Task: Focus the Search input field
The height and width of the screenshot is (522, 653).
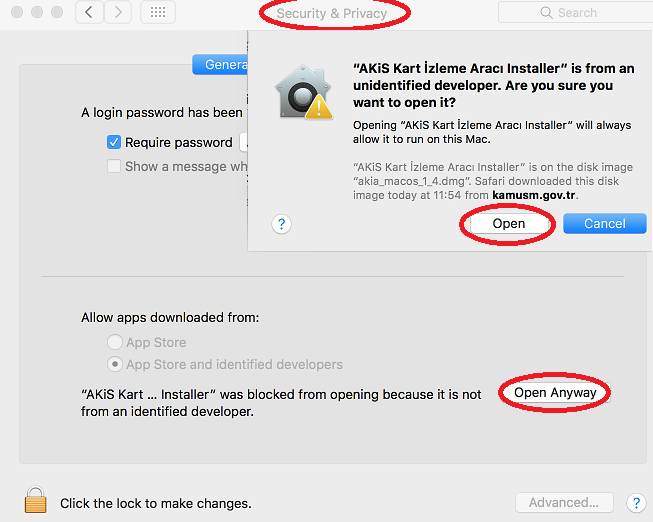Action: tap(576, 12)
